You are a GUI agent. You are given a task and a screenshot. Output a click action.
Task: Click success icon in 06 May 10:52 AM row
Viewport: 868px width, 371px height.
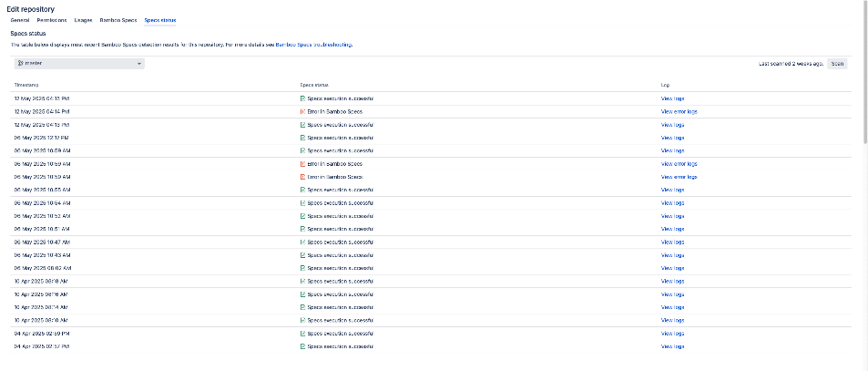(302, 216)
